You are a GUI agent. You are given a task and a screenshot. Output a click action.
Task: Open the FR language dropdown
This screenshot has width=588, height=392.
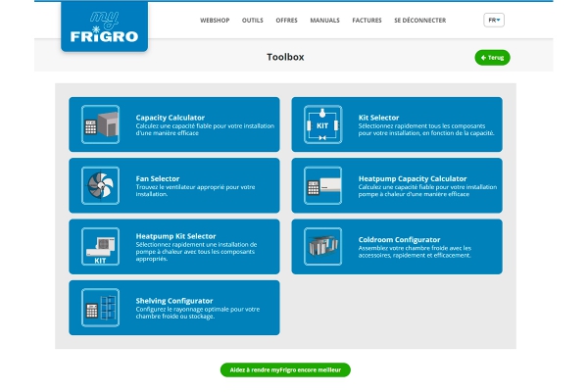[x=494, y=21]
